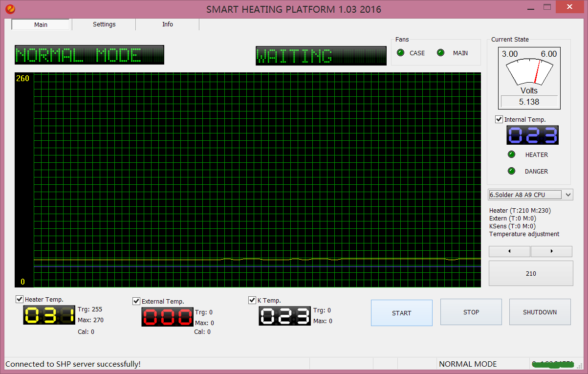Viewport: 588px width, 374px height.
Task: Click the HEATER status LED
Action: [512, 154]
